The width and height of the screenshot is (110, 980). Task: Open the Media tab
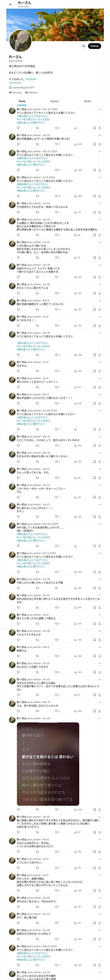click(88, 101)
